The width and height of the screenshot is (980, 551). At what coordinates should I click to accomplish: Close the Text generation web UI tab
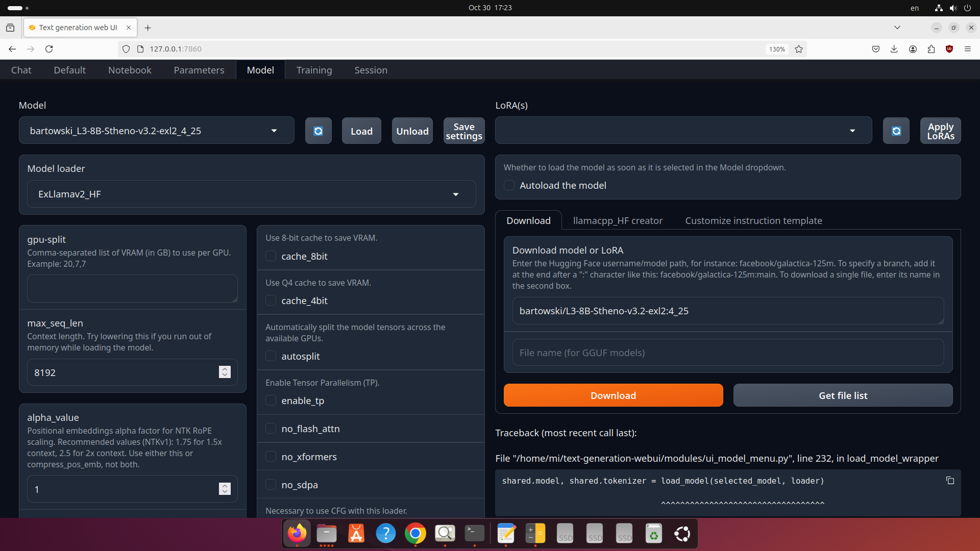click(x=129, y=28)
